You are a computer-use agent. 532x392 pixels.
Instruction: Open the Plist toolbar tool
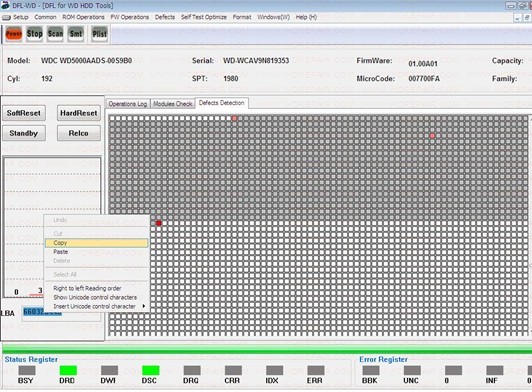tap(99, 34)
